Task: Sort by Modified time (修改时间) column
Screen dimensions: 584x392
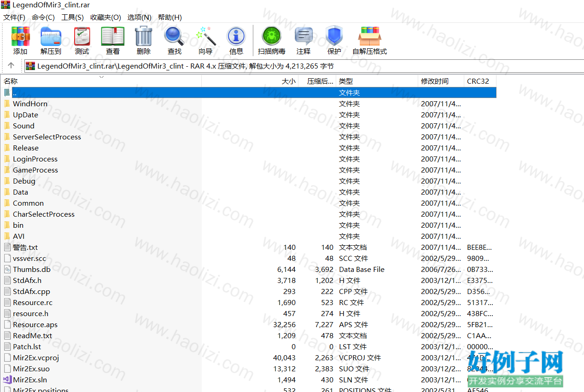Action: coord(441,81)
